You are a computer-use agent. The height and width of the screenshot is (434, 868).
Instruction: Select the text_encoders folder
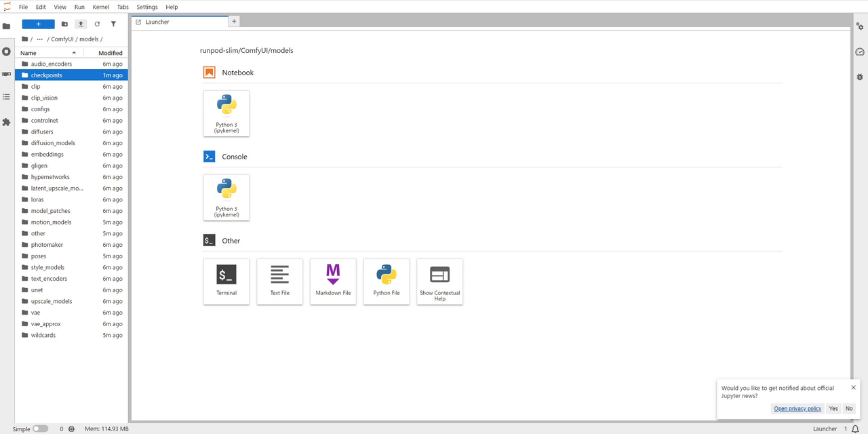click(71, 279)
